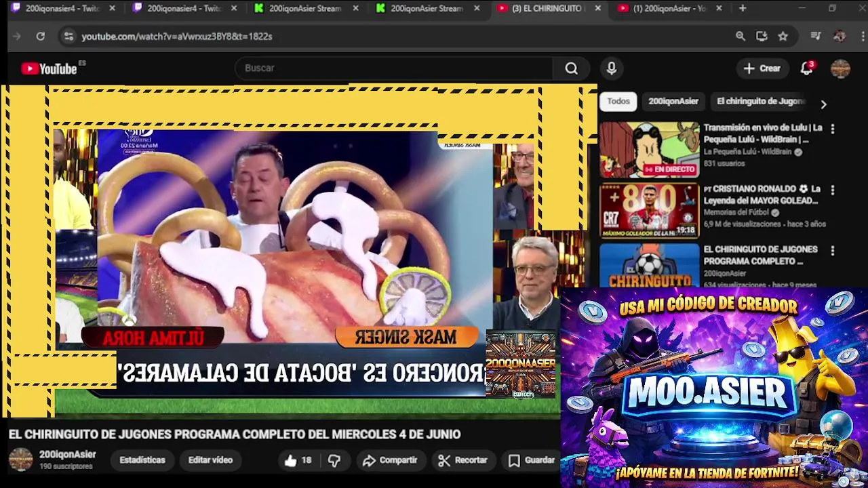
Task: Click the 200iqonAsier channel avatar below video
Action: [x=20, y=460]
